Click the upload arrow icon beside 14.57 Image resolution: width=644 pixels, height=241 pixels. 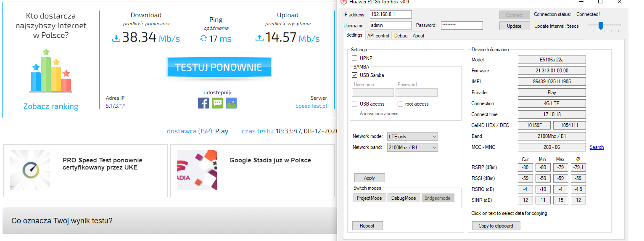click(259, 39)
